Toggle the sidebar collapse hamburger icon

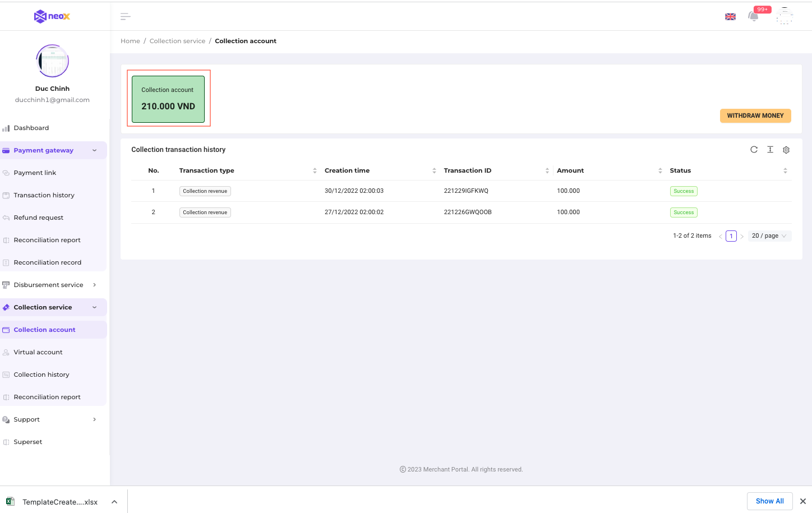(x=126, y=17)
